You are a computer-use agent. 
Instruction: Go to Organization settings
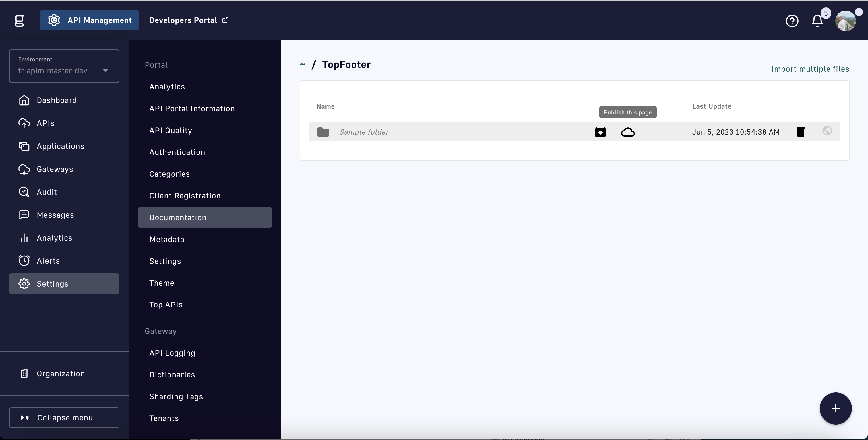point(61,374)
